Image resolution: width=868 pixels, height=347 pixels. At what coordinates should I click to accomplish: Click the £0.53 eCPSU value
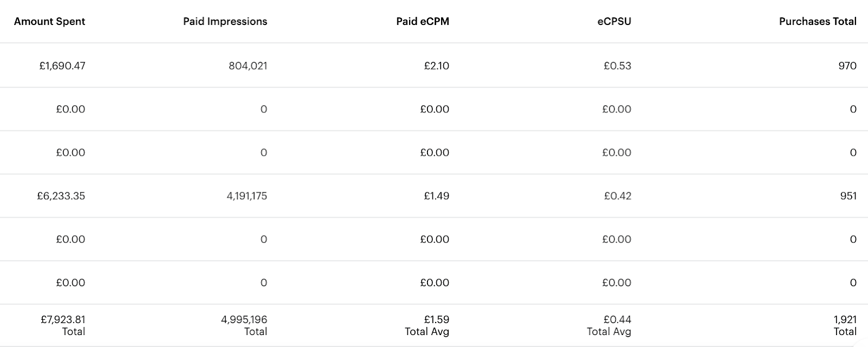(617, 66)
